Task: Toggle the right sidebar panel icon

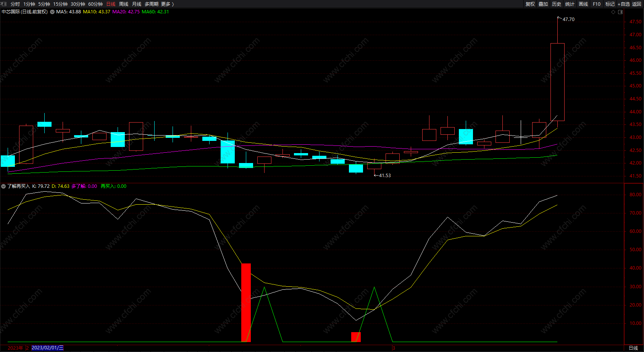Action: (620, 12)
